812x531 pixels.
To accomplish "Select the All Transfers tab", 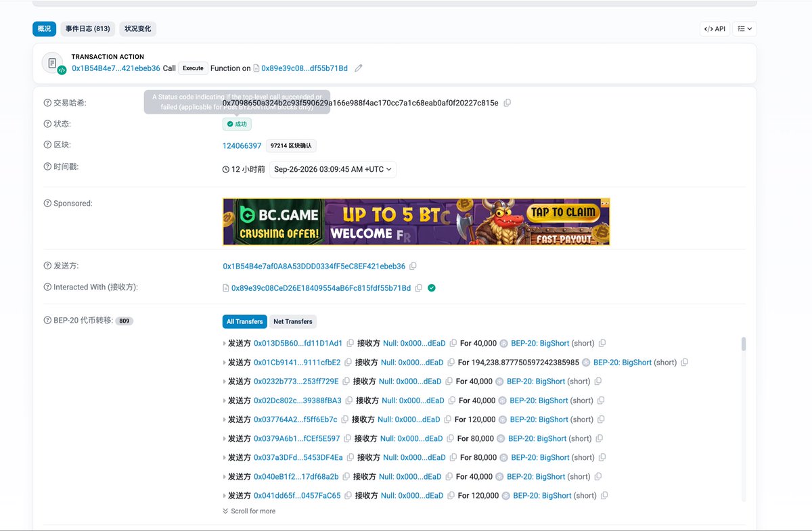I will pyautogui.click(x=245, y=322).
